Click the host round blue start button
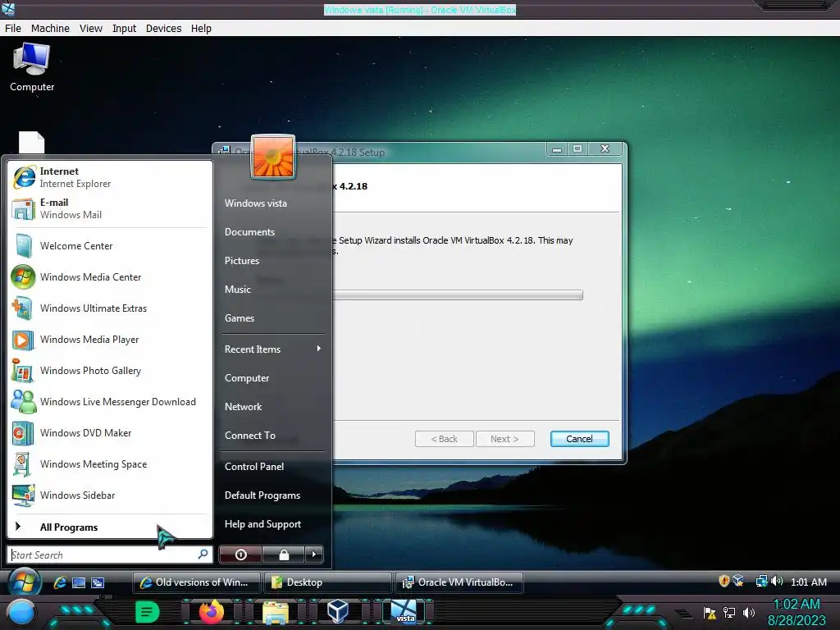The width and height of the screenshot is (840, 630). pos(21,613)
